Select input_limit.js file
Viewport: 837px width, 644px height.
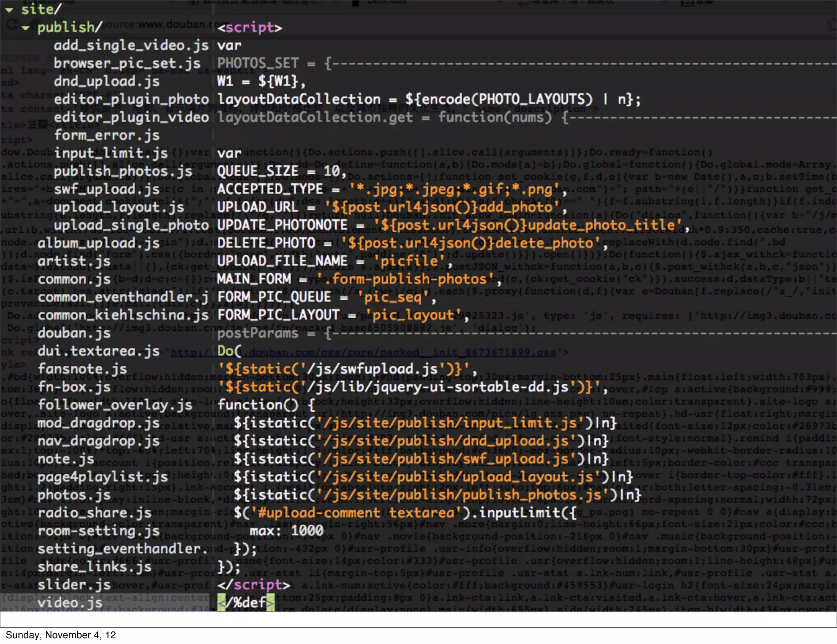pos(110,153)
